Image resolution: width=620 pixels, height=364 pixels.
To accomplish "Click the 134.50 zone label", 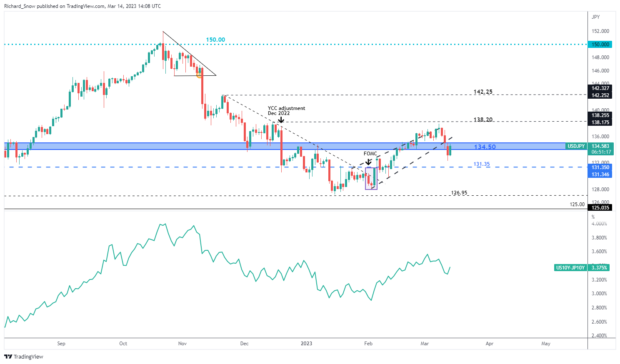I will pos(485,147).
